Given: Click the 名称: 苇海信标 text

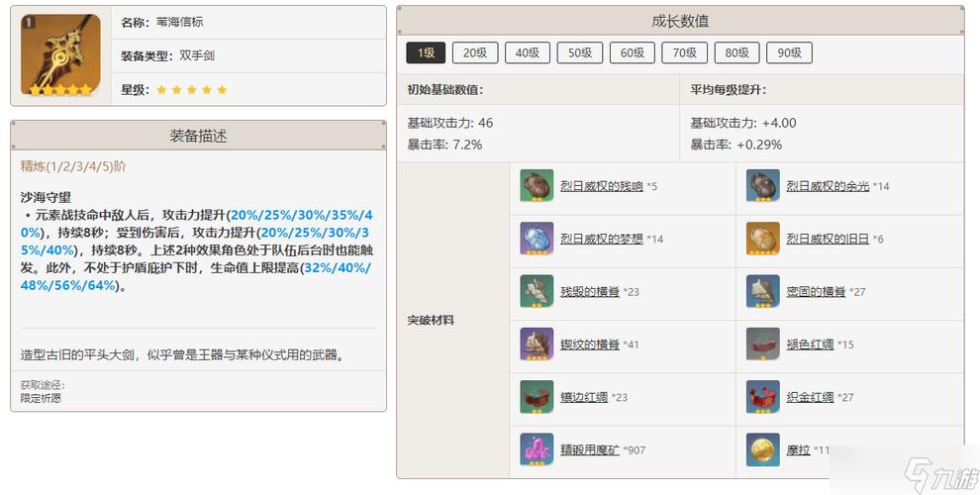Looking at the screenshot, I should tap(162, 22).
